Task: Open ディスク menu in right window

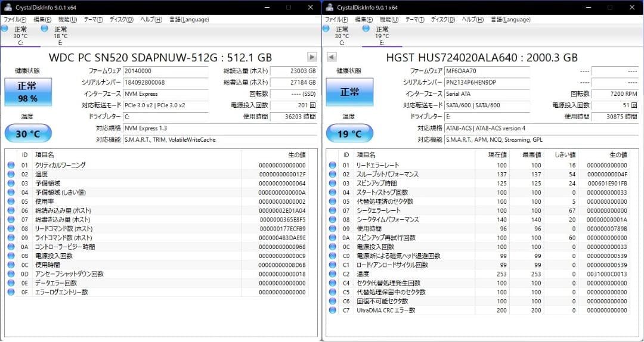Action: point(442,19)
